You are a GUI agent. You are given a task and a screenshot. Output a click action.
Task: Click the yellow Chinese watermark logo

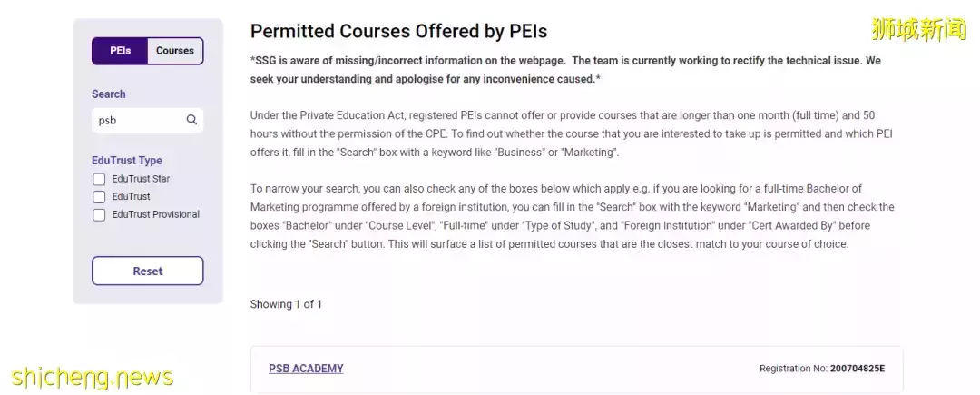point(918,30)
